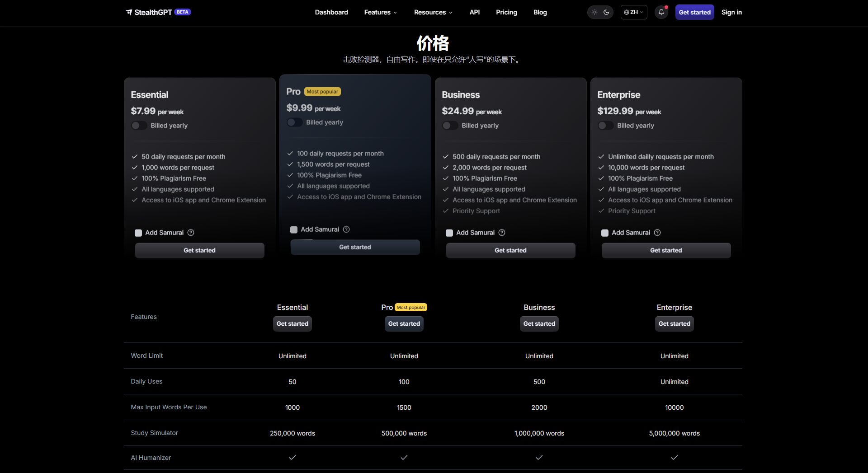
Task: Tick Add Samurai checkbox on Pro plan
Action: coord(294,230)
